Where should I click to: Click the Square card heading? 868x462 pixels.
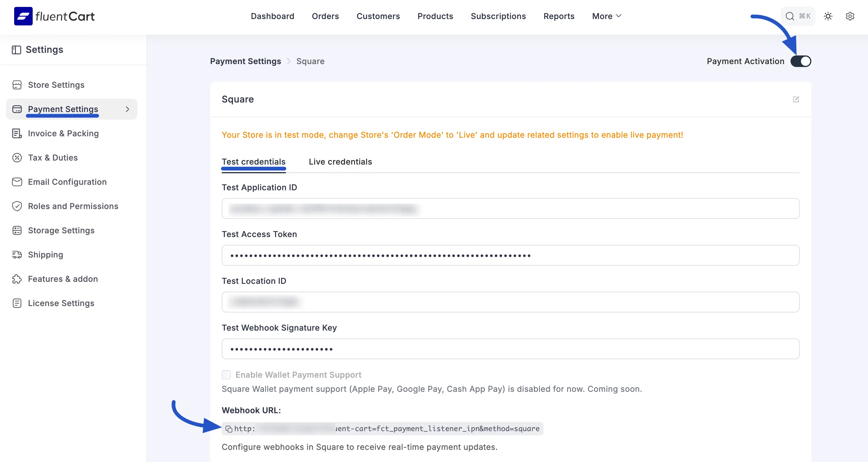(x=238, y=99)
